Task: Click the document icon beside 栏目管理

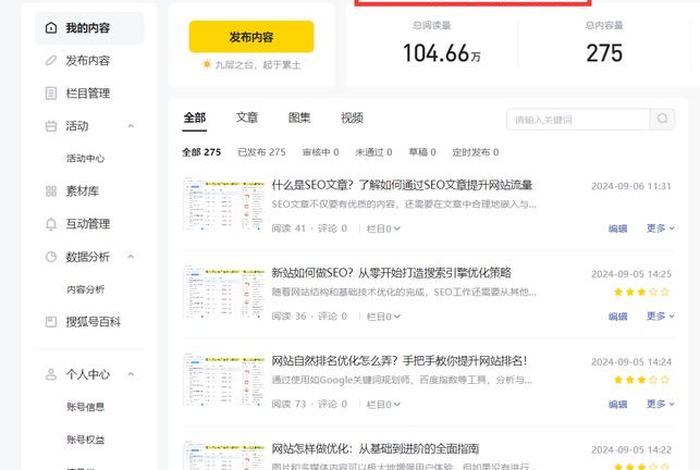Action: [x=51, y=93]
